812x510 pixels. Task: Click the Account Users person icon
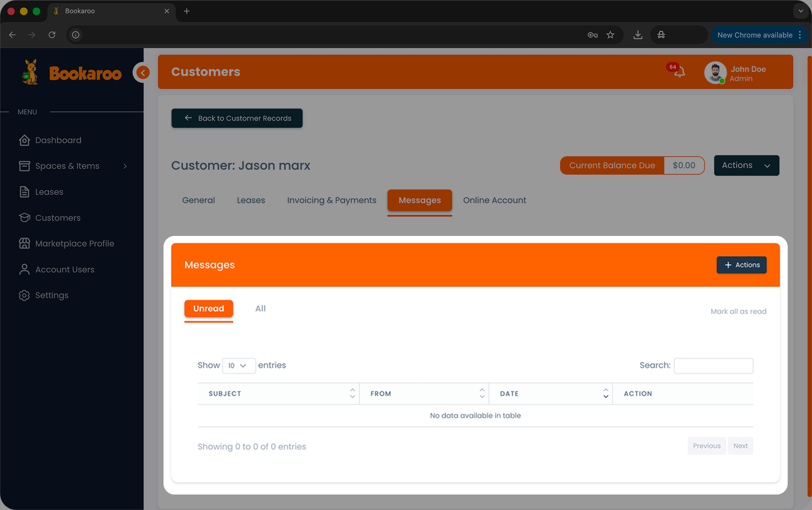24,270
